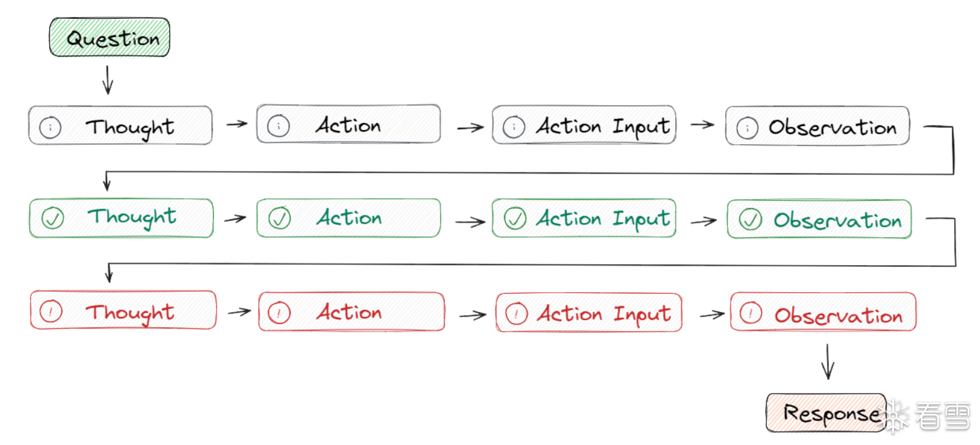
Task: Select the gray Action Input box
Action: 584,125
